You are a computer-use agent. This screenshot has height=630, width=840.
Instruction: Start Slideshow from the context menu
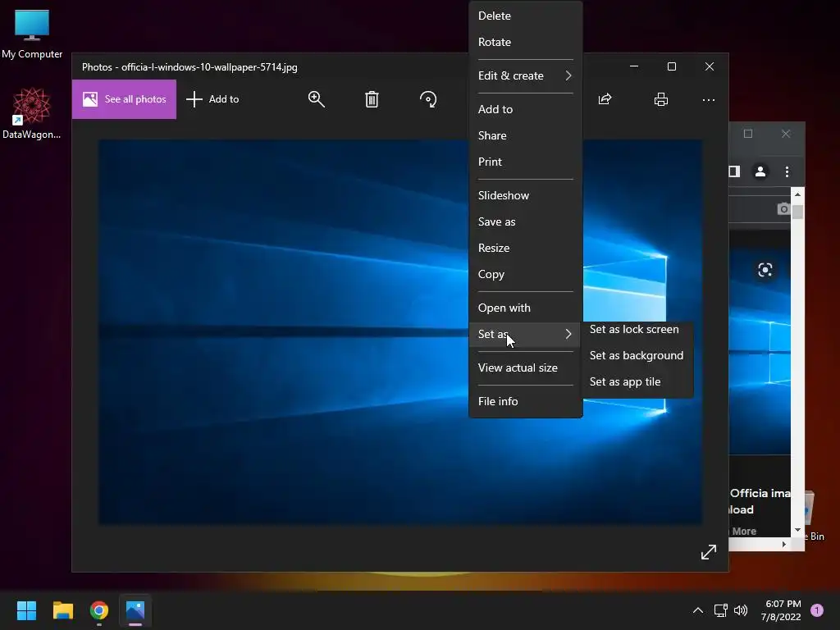(x=526, y=195)
